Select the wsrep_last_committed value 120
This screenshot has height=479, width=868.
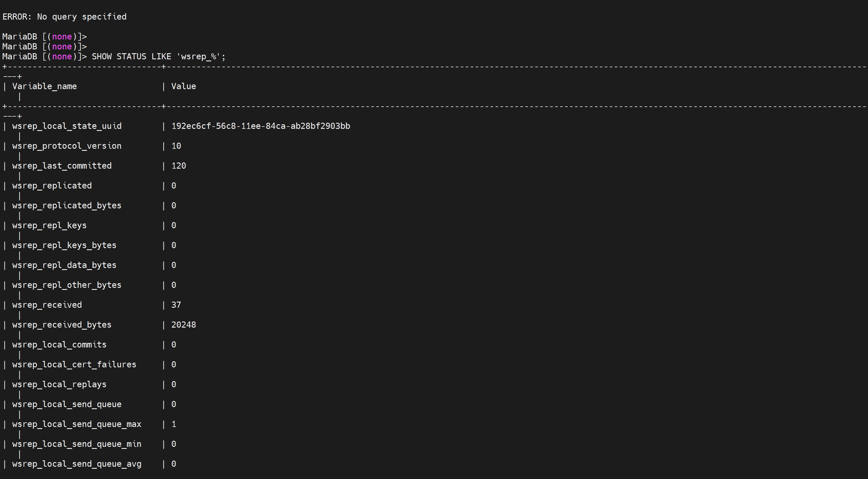coord(179,166)
